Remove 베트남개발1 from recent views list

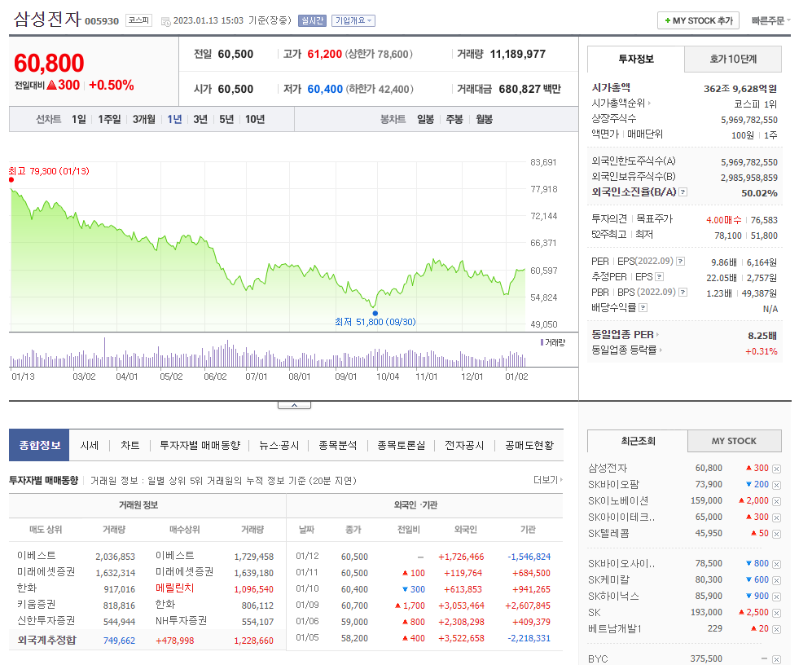(776, 629)
